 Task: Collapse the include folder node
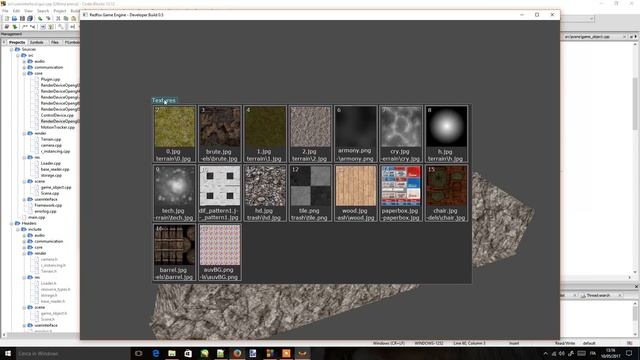18,229
